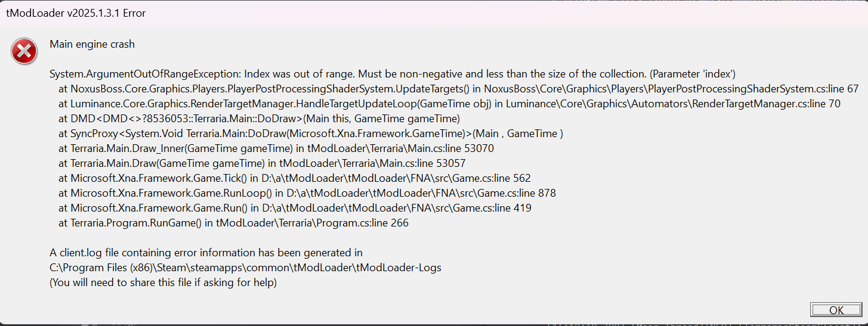
Task: Click the Main engine crash heading
Action: coord(92,44)
